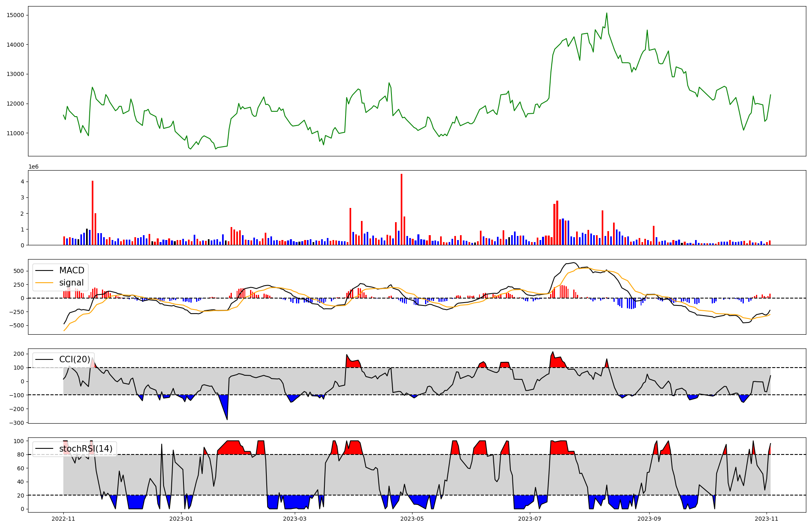
Task: Click the 1e6 volume scale label
Action: [33, 167]
